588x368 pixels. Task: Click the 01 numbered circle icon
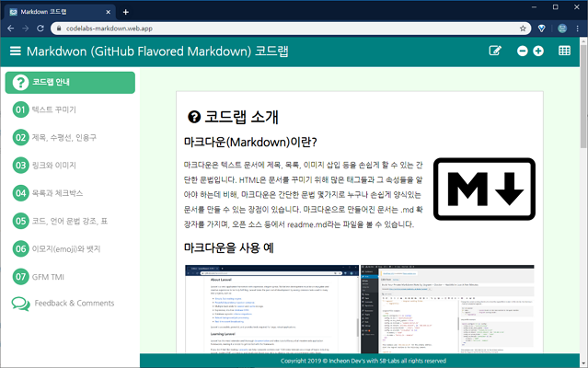point(20,109)
